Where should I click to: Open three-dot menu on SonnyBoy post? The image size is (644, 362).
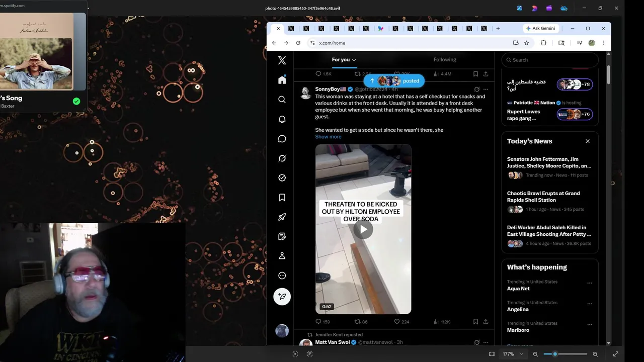[x=486, y=89]
